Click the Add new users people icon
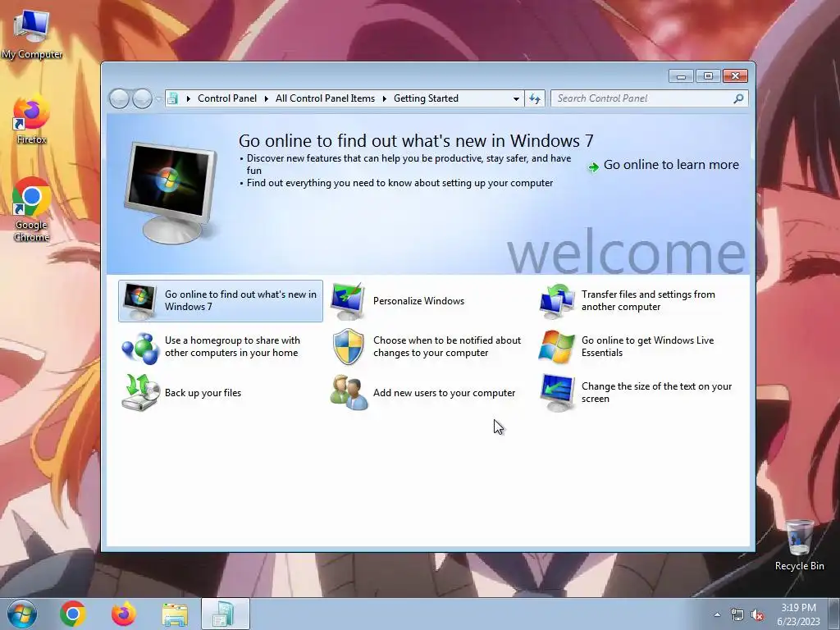 coord(349,393)
